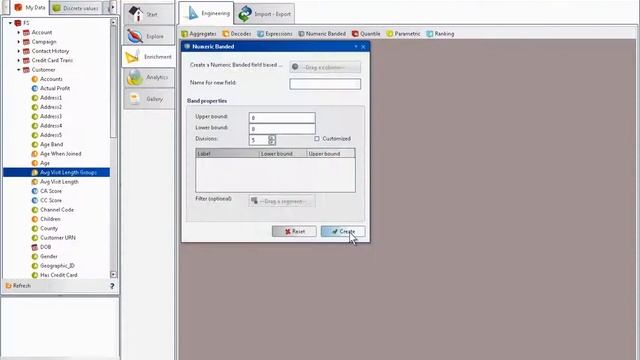Viewport: 640px width, 360px height.
Task: Click the data tree scroll up arrow
Action: coord(113,22)
